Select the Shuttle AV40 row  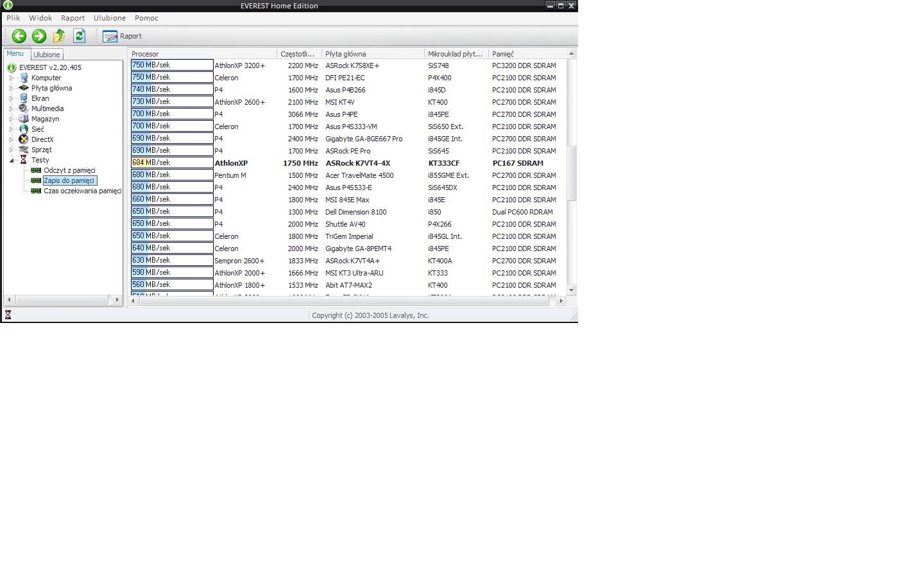point(348,224)
